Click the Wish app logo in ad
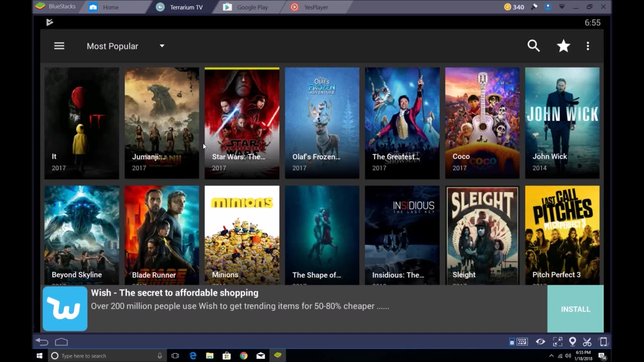The height and width of the screenshot is (362, 644). click(65, 309)
